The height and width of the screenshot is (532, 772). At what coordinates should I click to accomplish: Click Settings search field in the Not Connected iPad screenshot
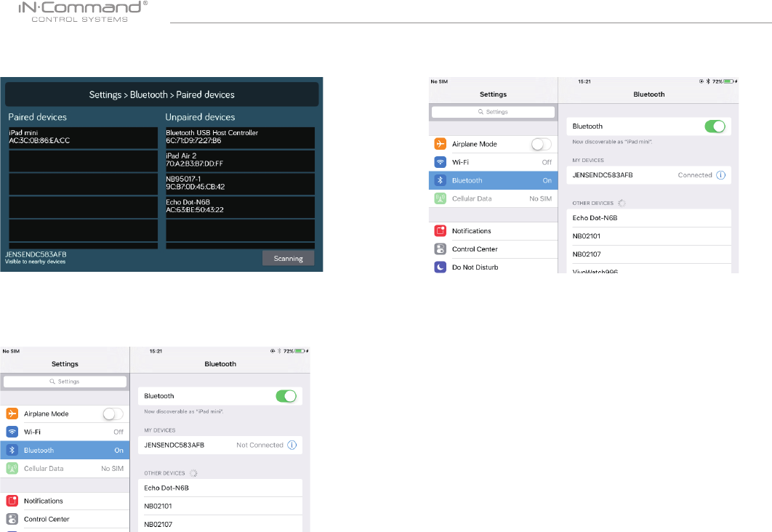coord(65,382)
